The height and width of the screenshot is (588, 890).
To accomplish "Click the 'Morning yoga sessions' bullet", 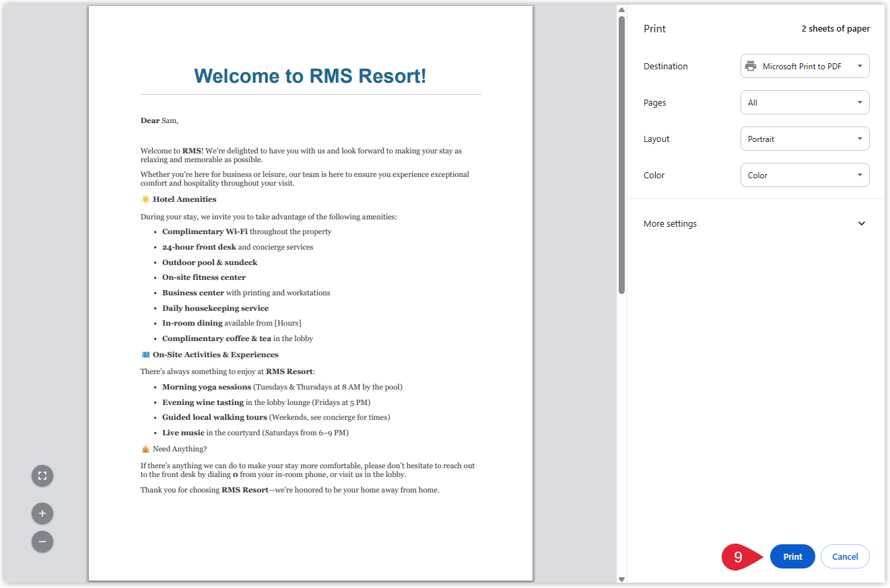I will coord(282,387).
